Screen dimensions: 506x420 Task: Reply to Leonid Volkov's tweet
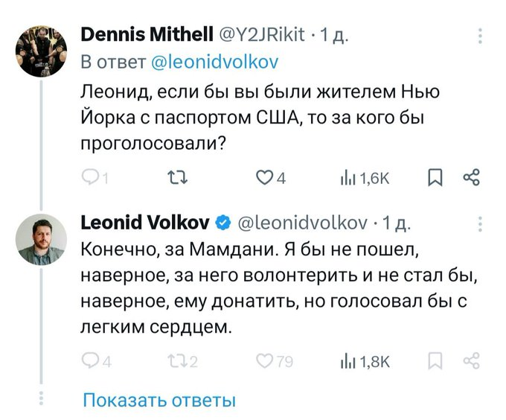coord(89,361)
